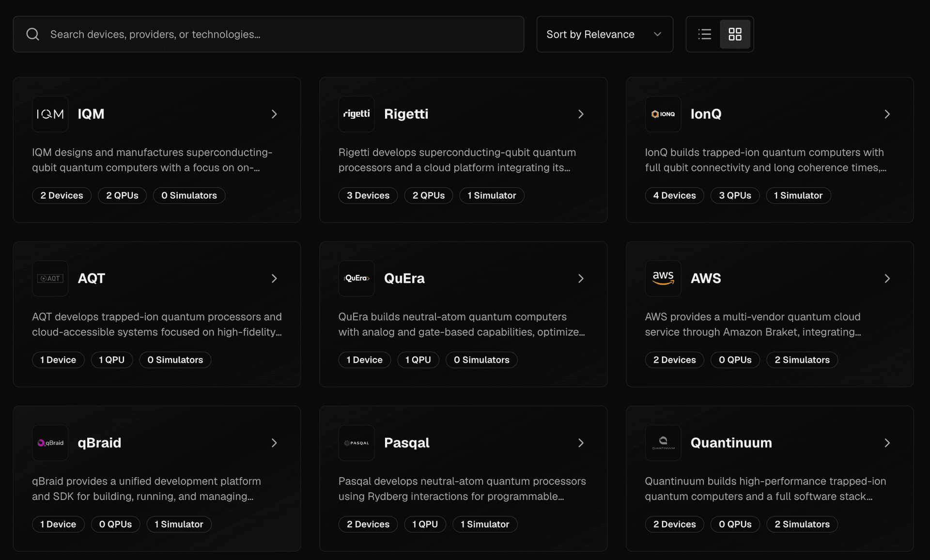Click Rigetti's 3 Devices badge

(368, 196)
